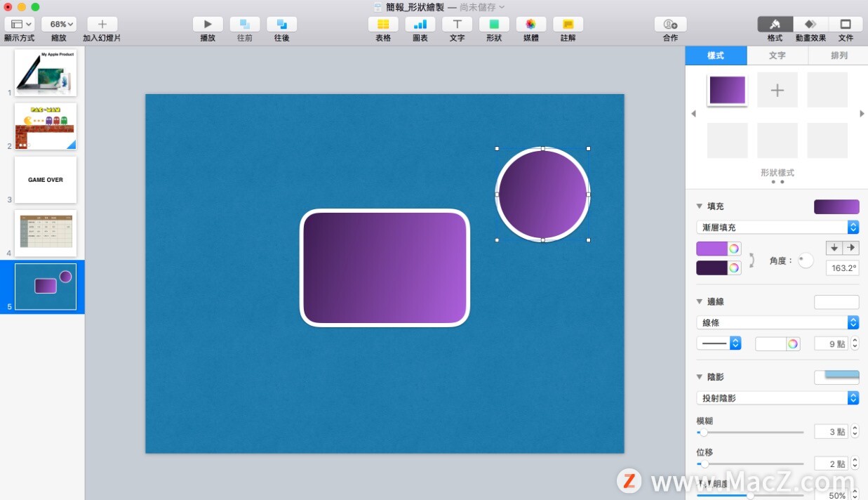Switch to the Arrange (排列) tab

click(839, 55)
